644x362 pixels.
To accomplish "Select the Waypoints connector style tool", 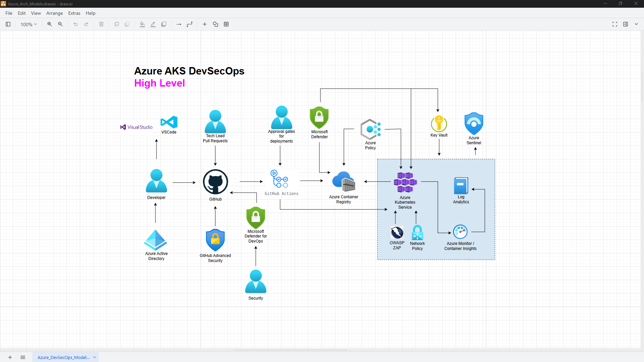I will pyautogui.click(x=190, y=24).
